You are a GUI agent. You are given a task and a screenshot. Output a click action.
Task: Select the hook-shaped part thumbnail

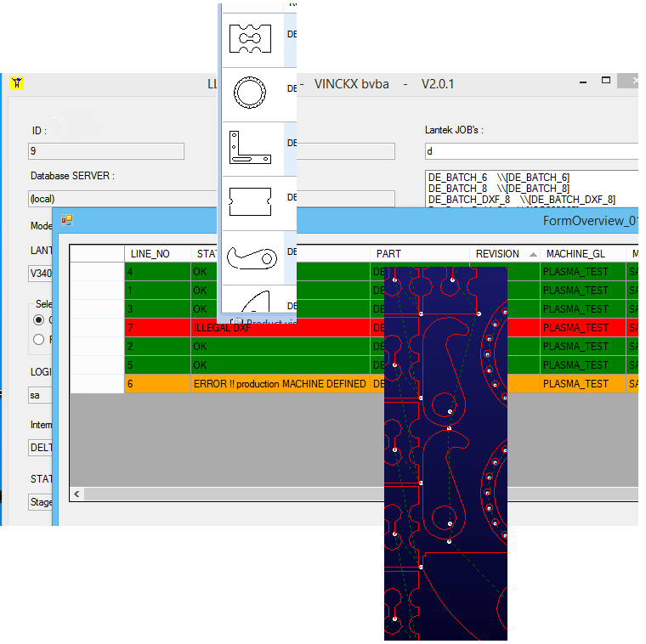click(x=251, y=257)
